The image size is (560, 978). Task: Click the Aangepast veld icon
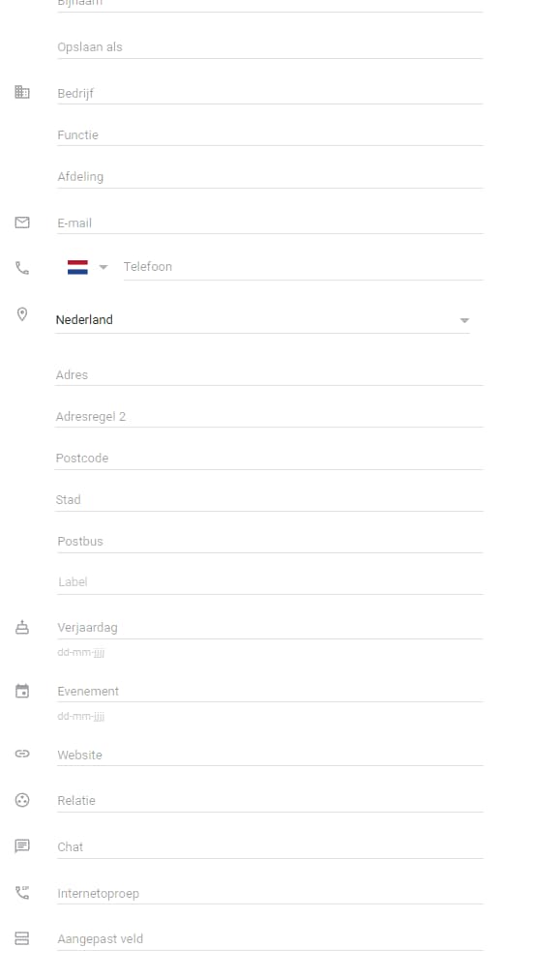21,936
